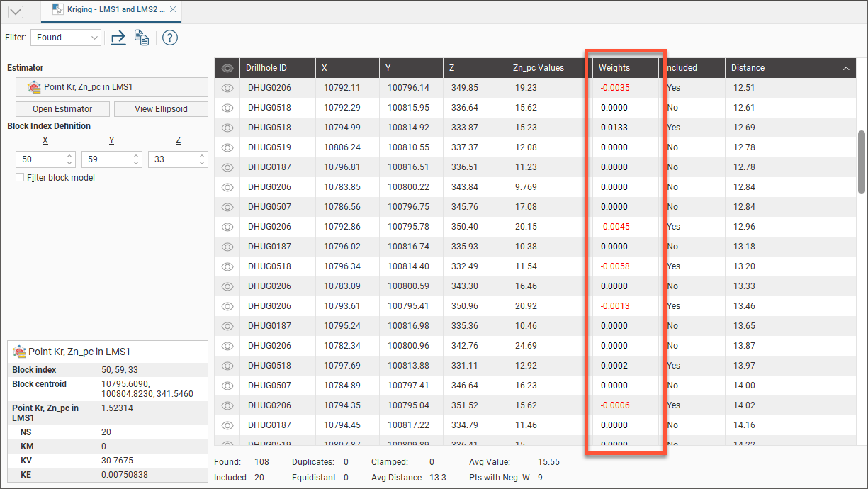Close the Kriging tab with X

coord(173,10)
